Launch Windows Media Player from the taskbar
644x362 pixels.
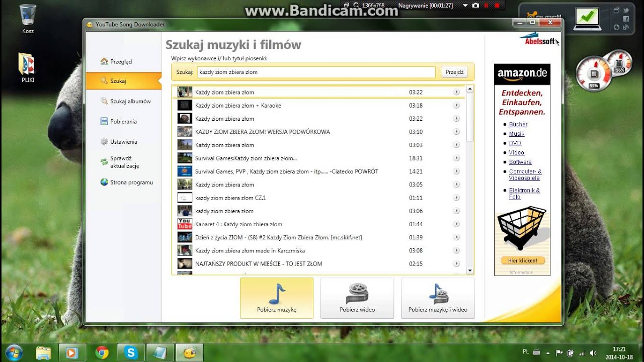(x=72, y=352)
